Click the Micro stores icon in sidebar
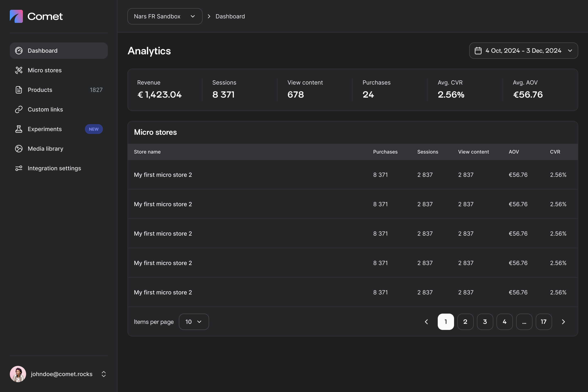The height and width of the screenshot is (392, 588). tap(19, 70)
